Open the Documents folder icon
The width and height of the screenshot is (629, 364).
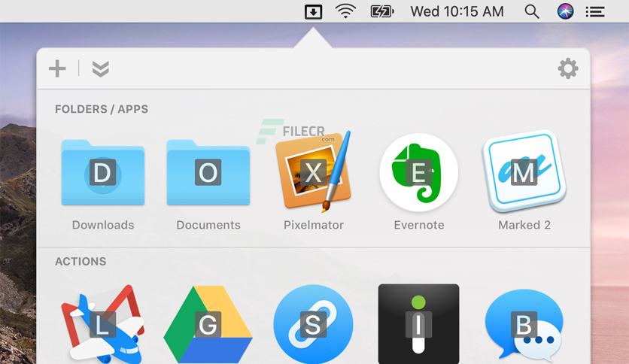tap(208, 172)
